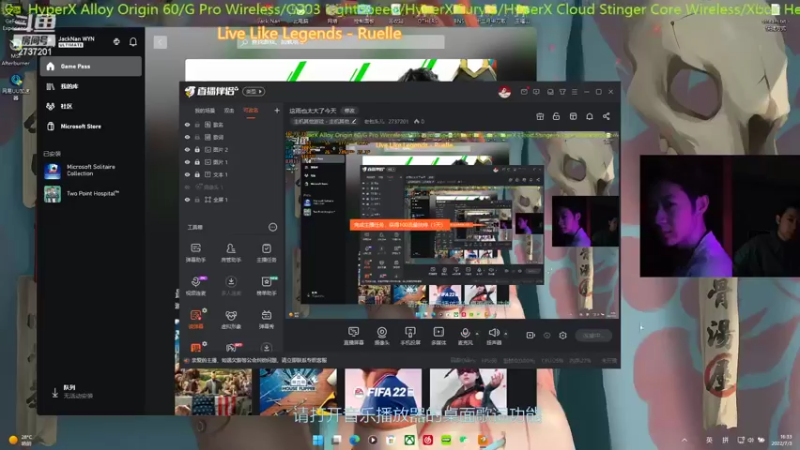This screenshot has width=800, height=450.
Task: Click the start streaming button
Action: [x=593, y=335]
